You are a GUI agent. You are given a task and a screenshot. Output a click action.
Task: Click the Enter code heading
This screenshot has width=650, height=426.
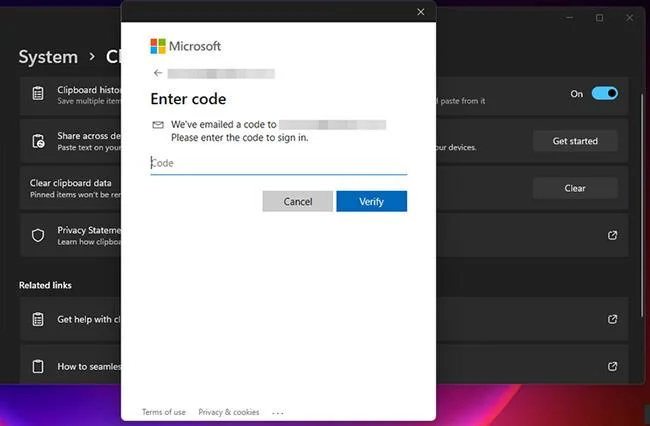coord(188,99)
